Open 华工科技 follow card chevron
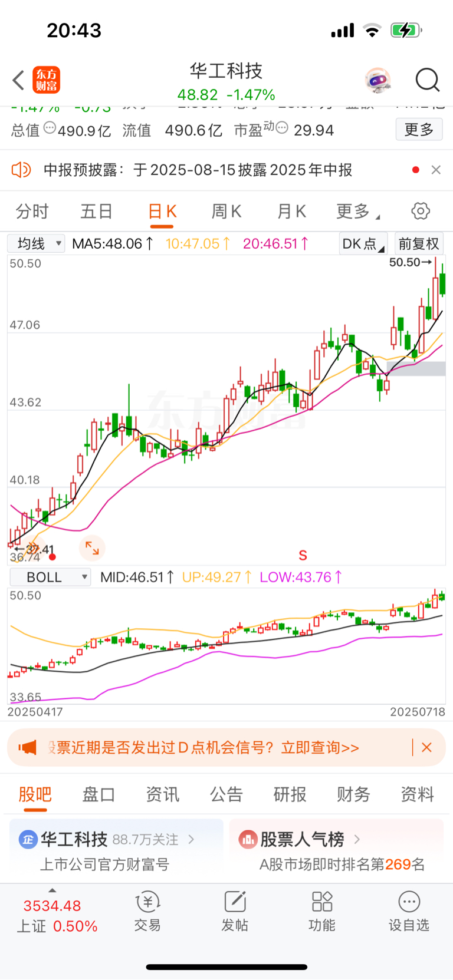The image size is (453, 980). tap(191, 839)
